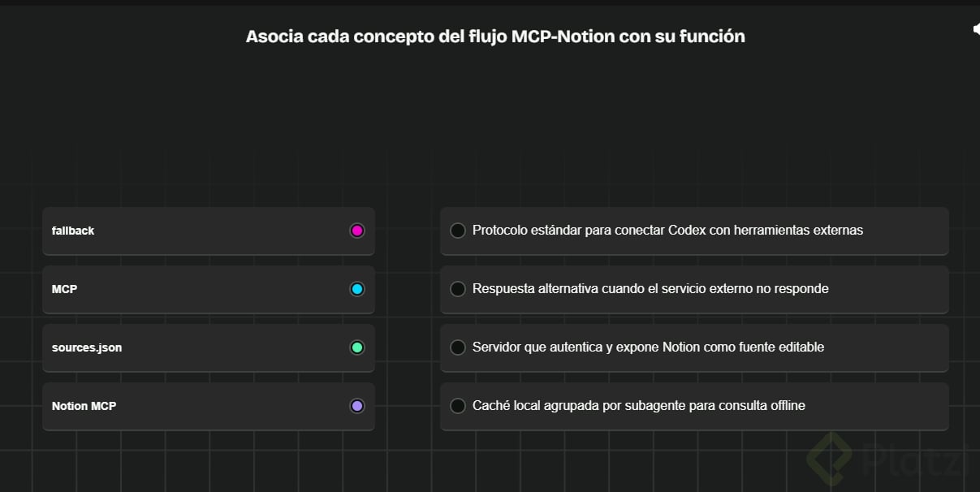This screenshot has width=980, height=492.
Task: Choose the sources.json concept label
Action: click(x=87, y=347)
